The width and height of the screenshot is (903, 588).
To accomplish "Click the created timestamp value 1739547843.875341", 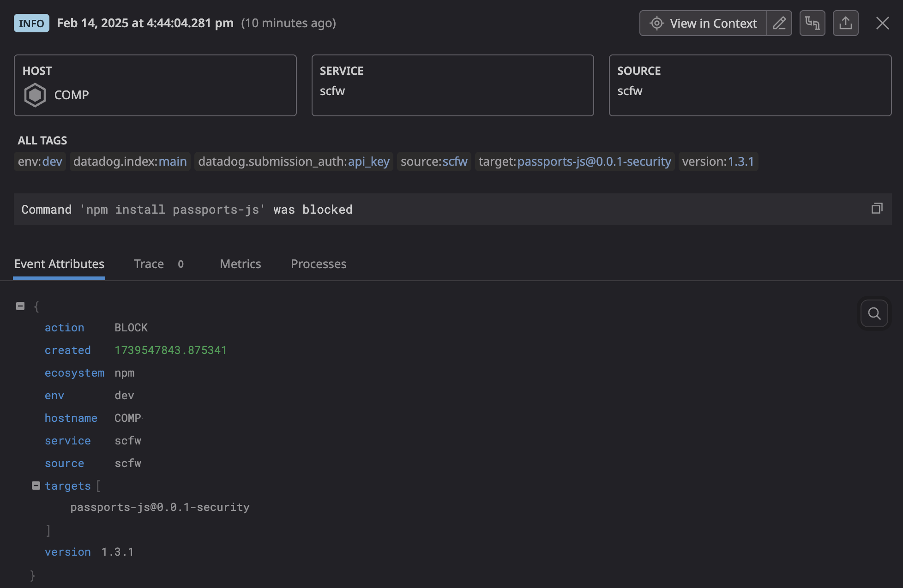I will click(170, 350).
